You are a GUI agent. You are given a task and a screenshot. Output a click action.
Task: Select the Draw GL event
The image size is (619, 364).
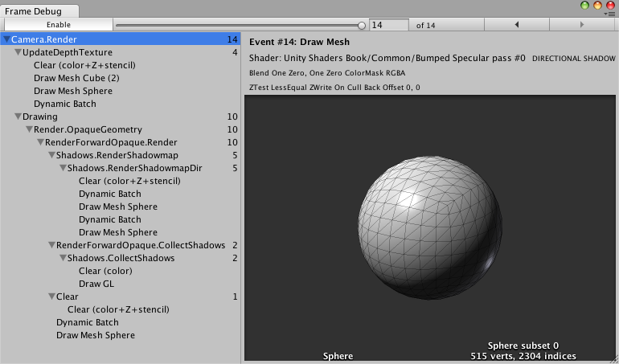[96, 284]
